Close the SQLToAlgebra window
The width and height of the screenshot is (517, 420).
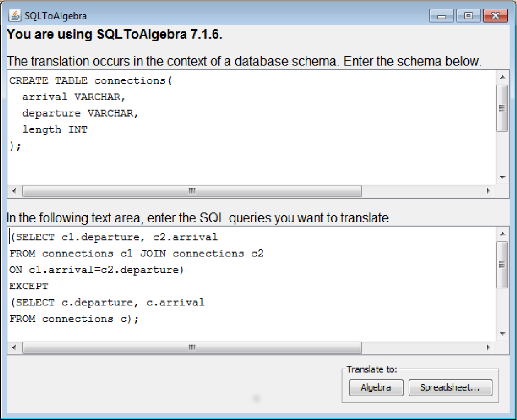point(495,16)
